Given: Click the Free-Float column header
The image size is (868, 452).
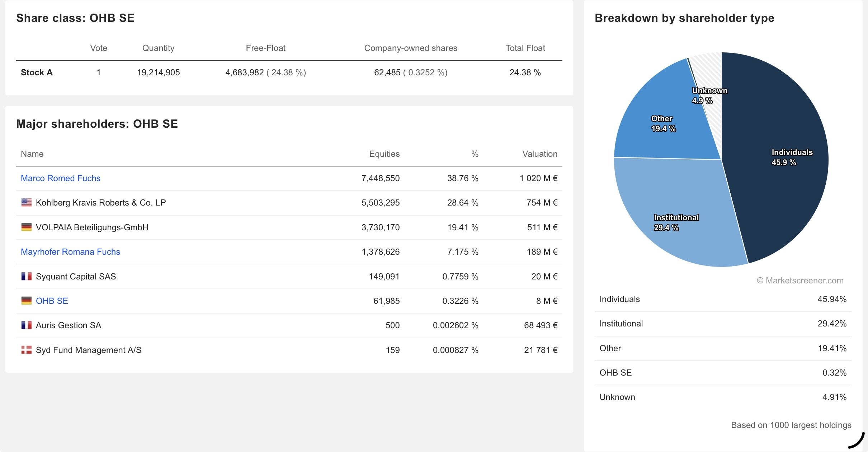Looking at the screenshot, I should [265, 48].
